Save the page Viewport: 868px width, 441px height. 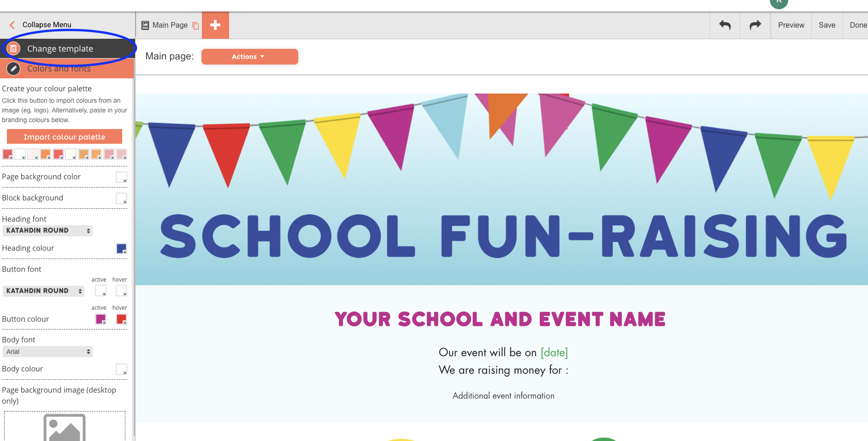(827, 25)
